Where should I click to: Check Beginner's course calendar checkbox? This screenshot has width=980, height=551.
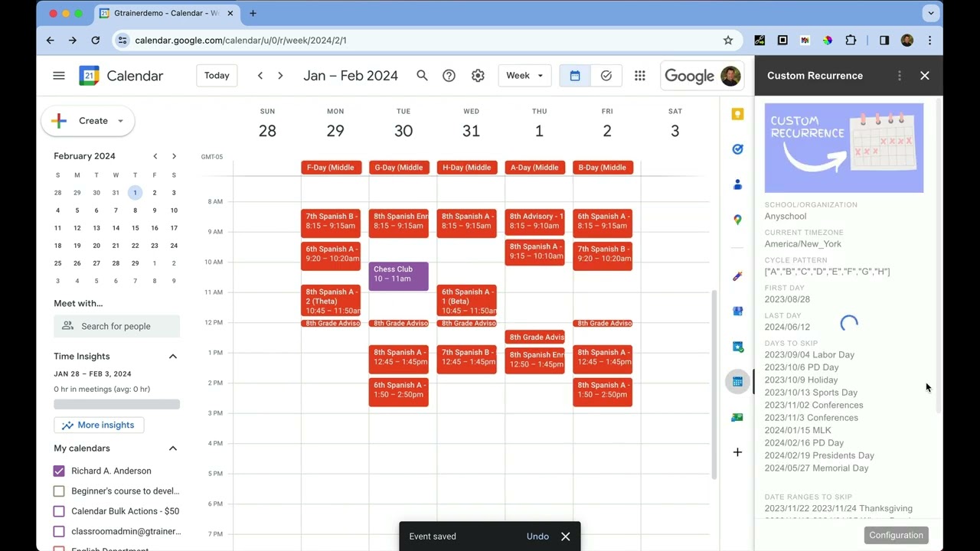pos(59,491)
